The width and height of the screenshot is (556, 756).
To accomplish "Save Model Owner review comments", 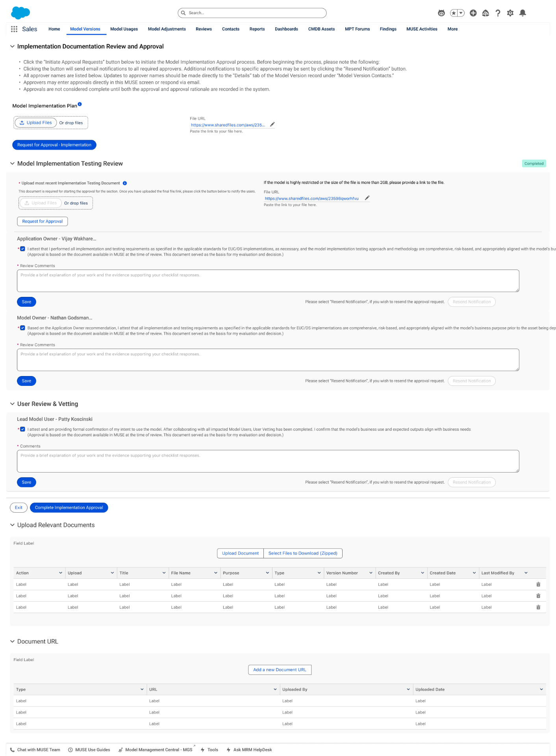I will 26,381.
